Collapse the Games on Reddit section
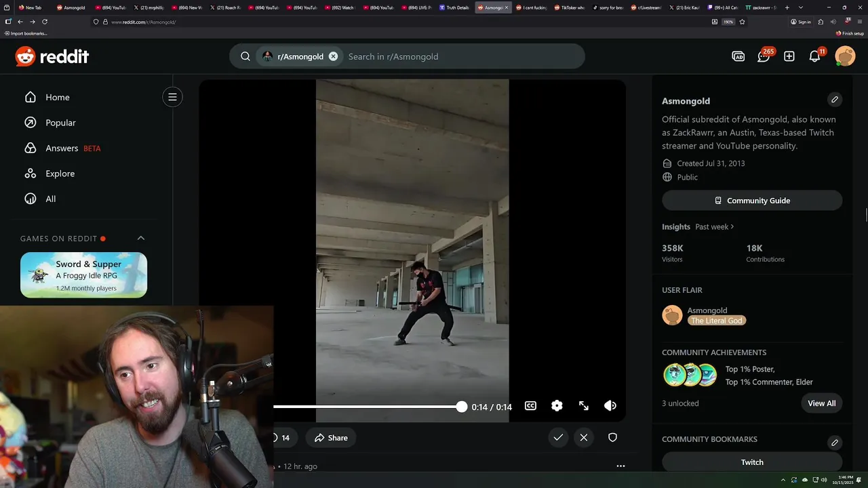868x488 pixels. tap(141, 238)
